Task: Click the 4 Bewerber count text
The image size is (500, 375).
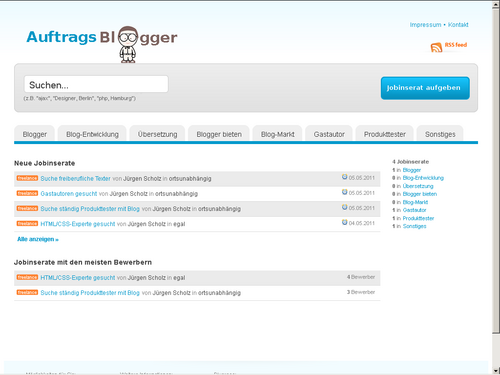Action: point(361,277)
